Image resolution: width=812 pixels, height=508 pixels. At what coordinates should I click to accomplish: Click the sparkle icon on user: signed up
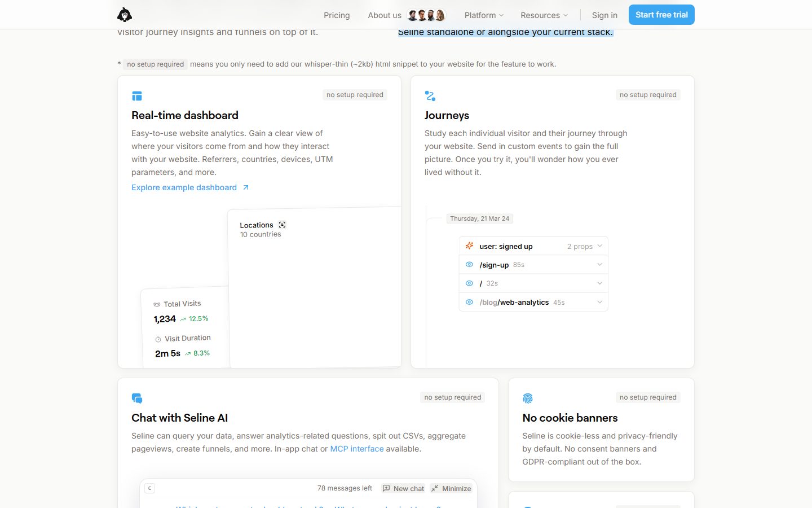[x=469, y=246]
